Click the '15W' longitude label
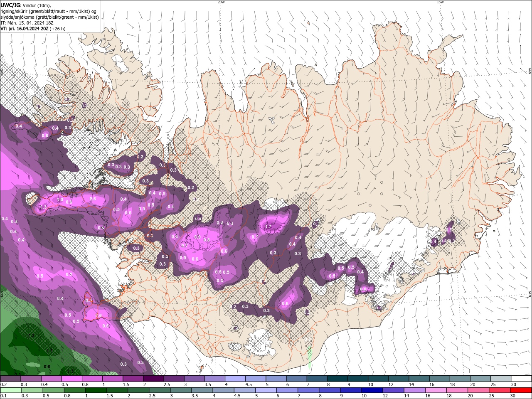This screenshot has width=532, height=399. click(x=440, y=2)
